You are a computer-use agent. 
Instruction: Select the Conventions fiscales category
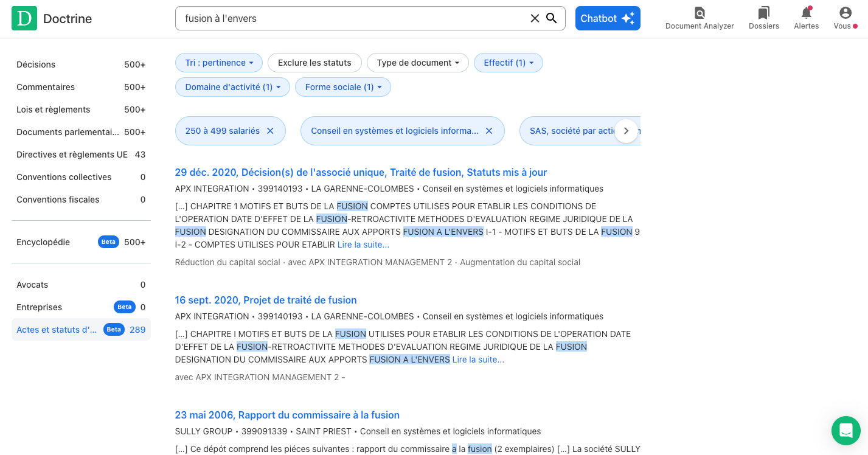coord(81,200)
